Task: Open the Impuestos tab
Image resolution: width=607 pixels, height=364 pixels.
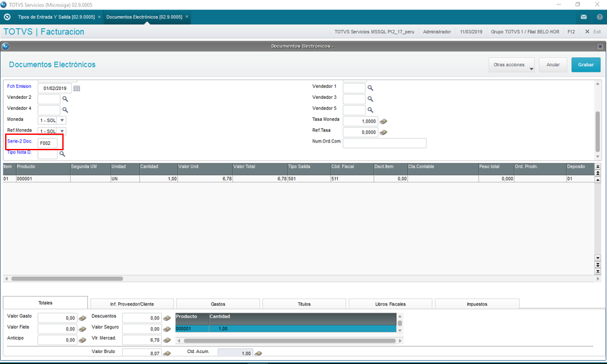Action: (477, 304)
